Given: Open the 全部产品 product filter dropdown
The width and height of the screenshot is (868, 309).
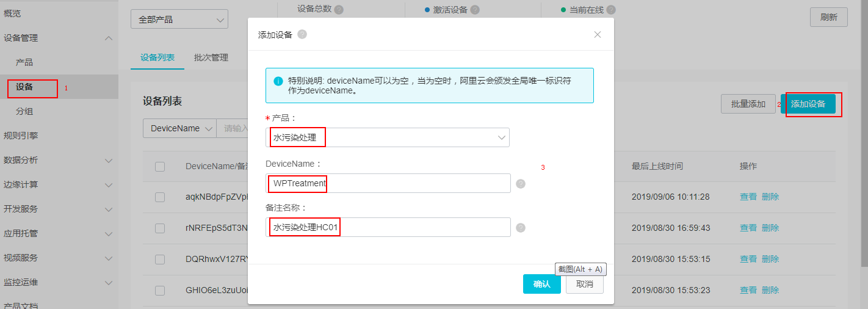Looking at the screenshot, I should coord(179,20).
